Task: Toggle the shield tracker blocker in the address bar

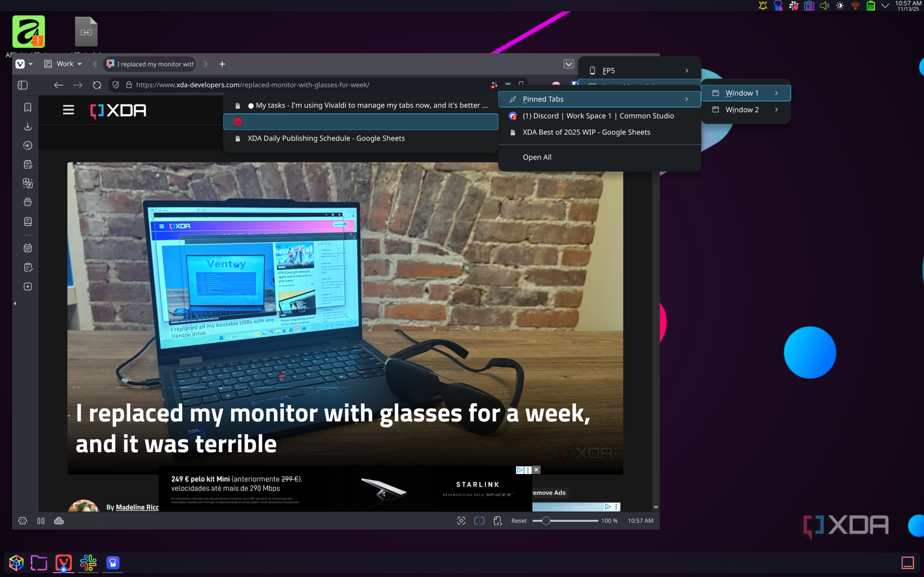Action: point(115,85)
